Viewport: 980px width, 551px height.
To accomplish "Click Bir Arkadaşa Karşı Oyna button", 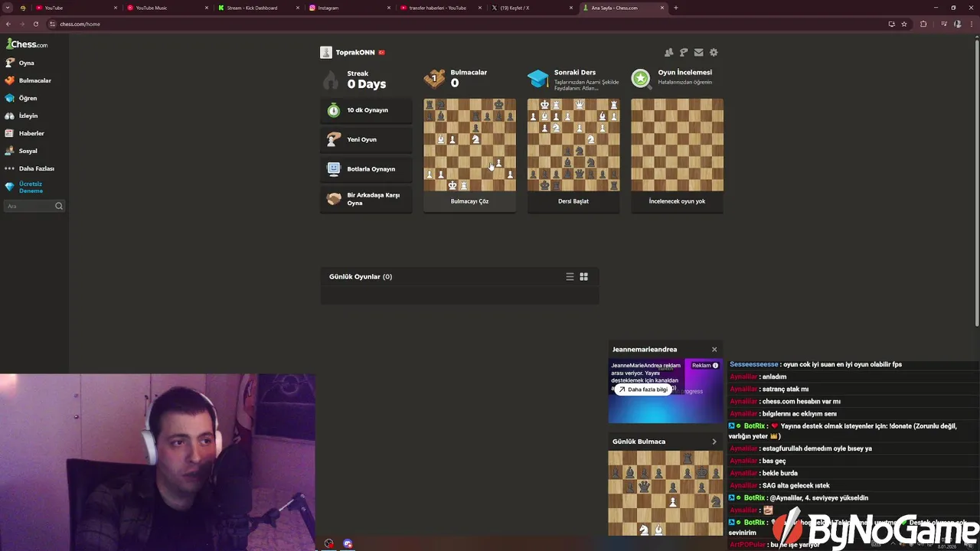I will [x=366, y=199].
